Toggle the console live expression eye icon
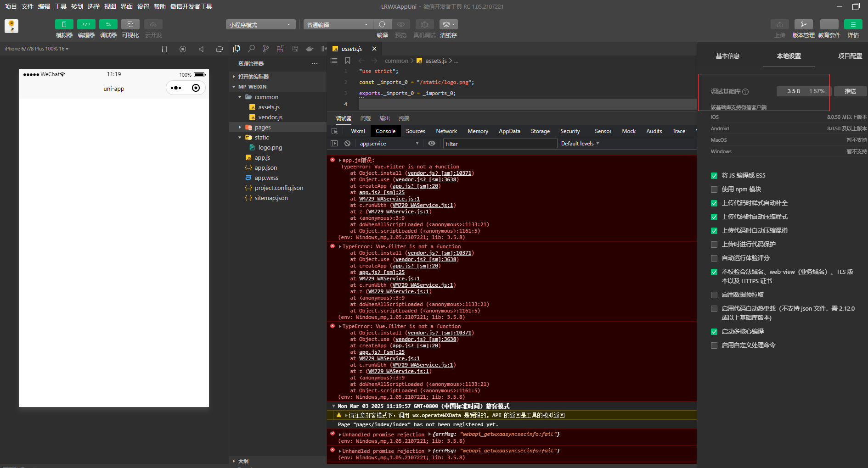The height and width of the screenshot is (468, 868). point(432,144)
